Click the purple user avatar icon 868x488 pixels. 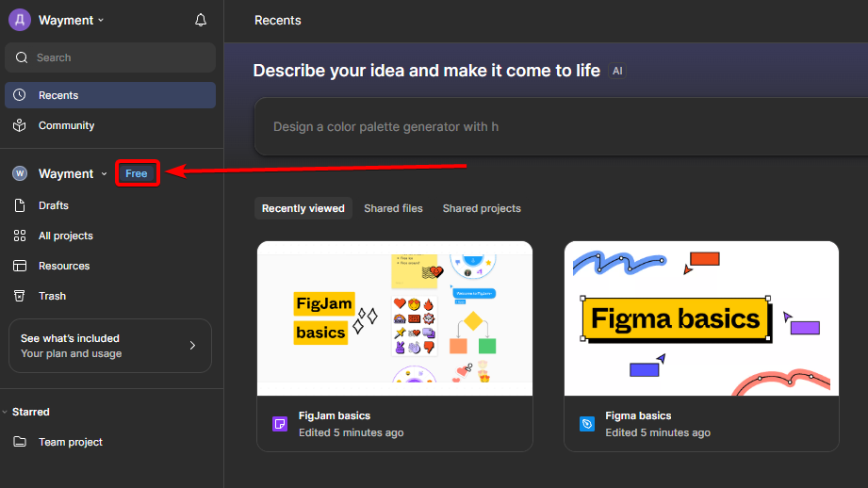click(x=20, y=20)
